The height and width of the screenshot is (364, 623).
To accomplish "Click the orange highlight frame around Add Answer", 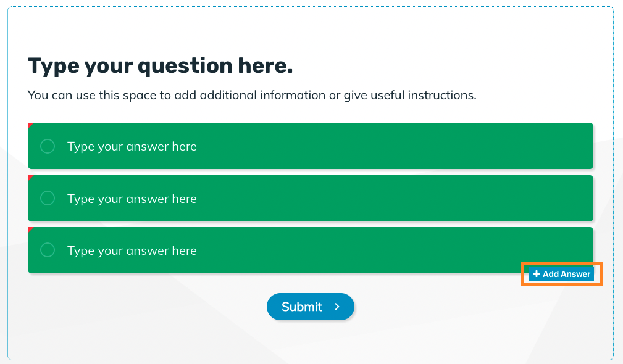I will click(562, 263).
